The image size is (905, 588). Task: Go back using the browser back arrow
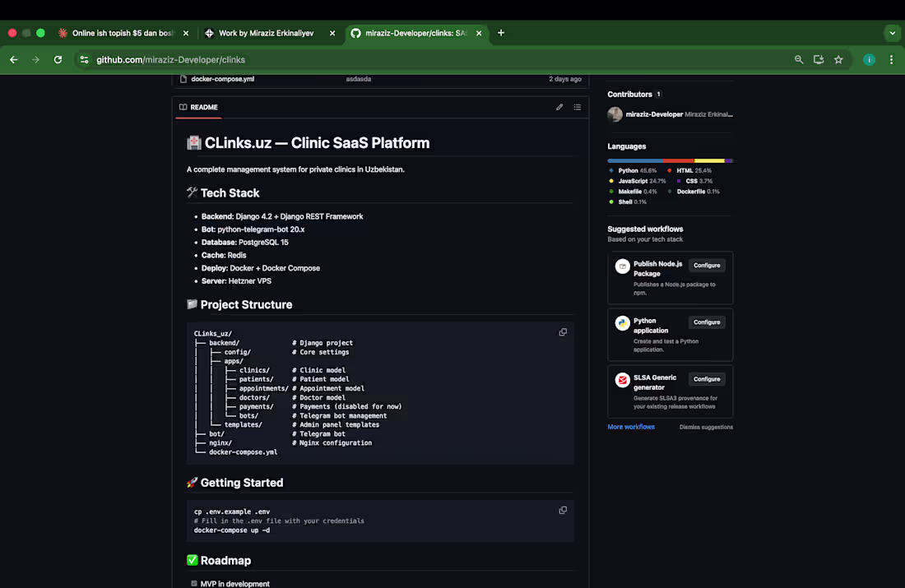(14, 59)
